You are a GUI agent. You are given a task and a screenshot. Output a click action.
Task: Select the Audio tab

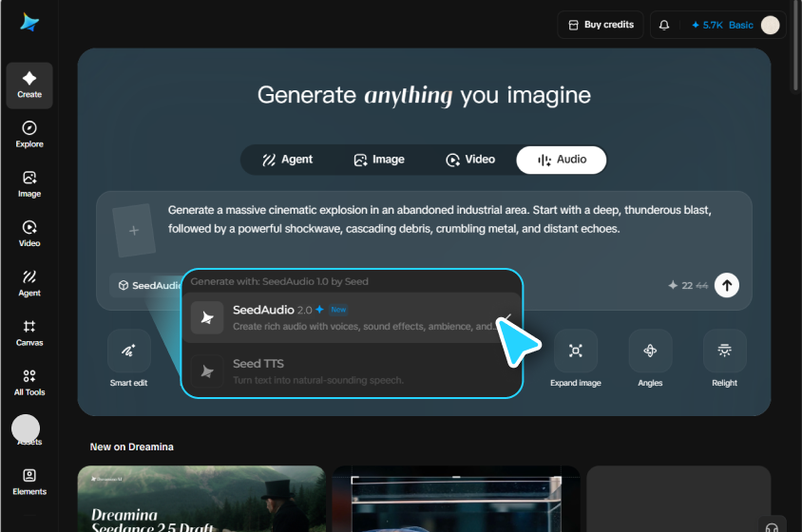click(x=562, y=160)
